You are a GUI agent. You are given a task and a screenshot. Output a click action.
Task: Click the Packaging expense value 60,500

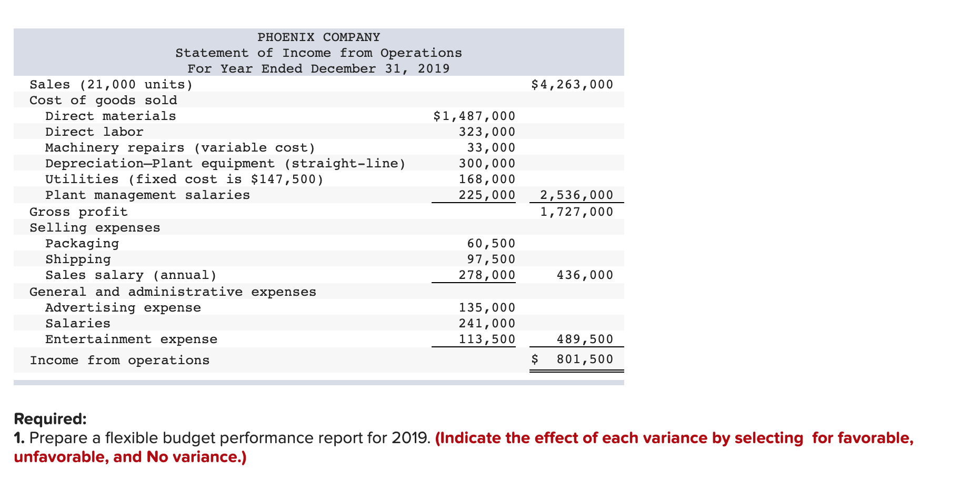tap(491, 243)
